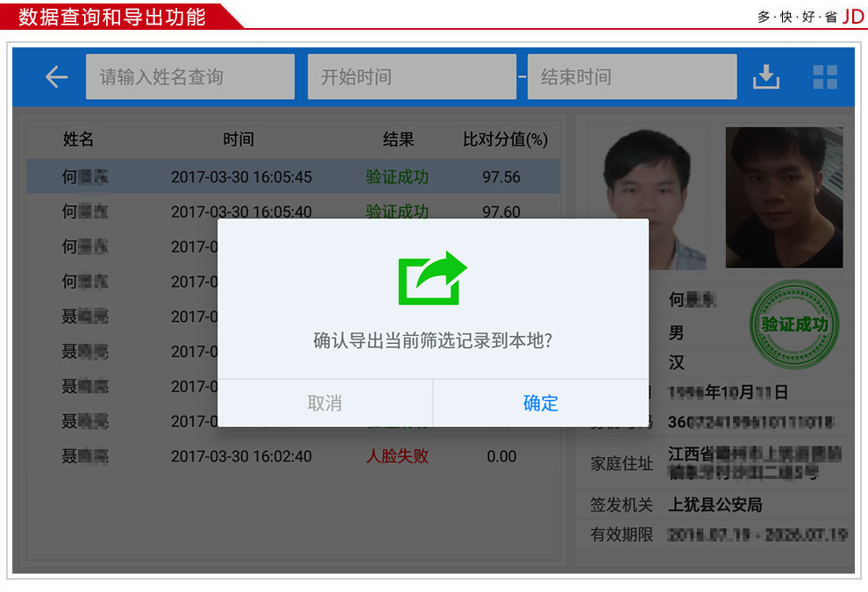Click 取消 to cancel the export
This screenshot has width=868, height=592.
(324, 403)
